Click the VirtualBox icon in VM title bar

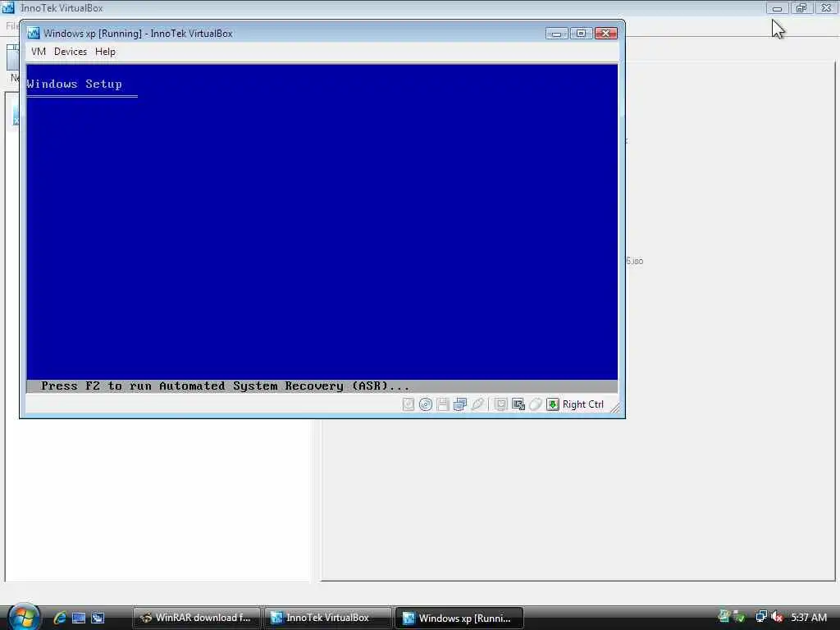point(33,33)
